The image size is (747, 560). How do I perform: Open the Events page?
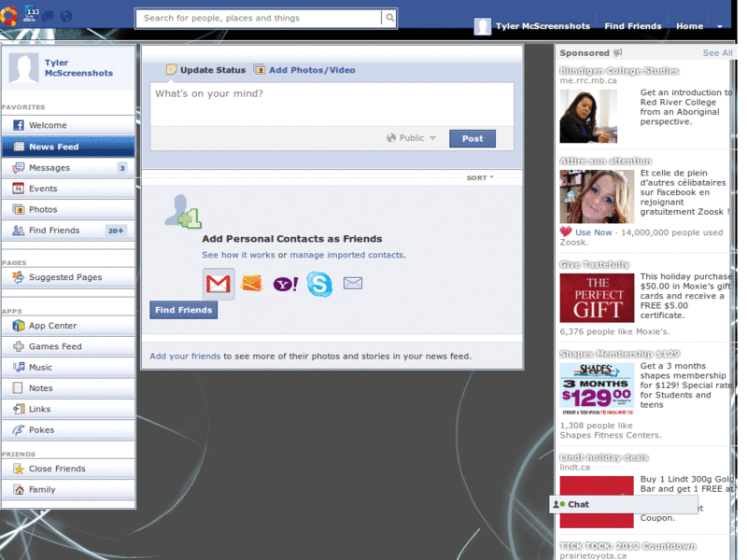[x=40, y=188]
